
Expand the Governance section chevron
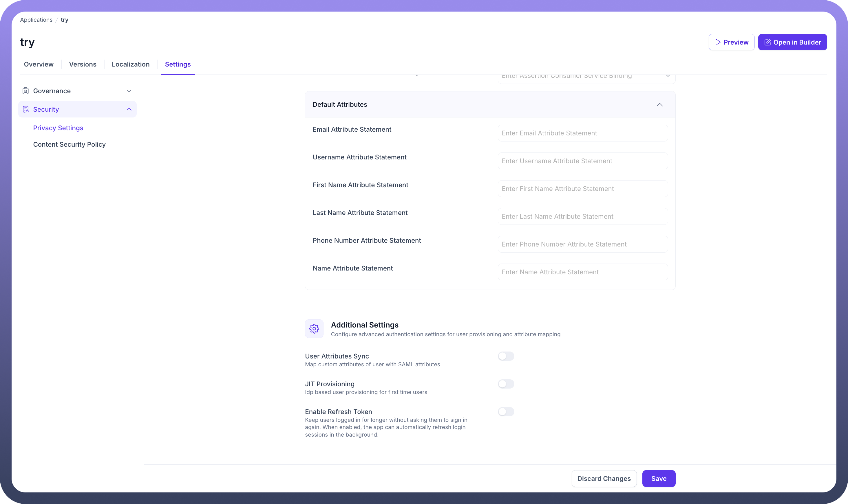pos(129,91)
